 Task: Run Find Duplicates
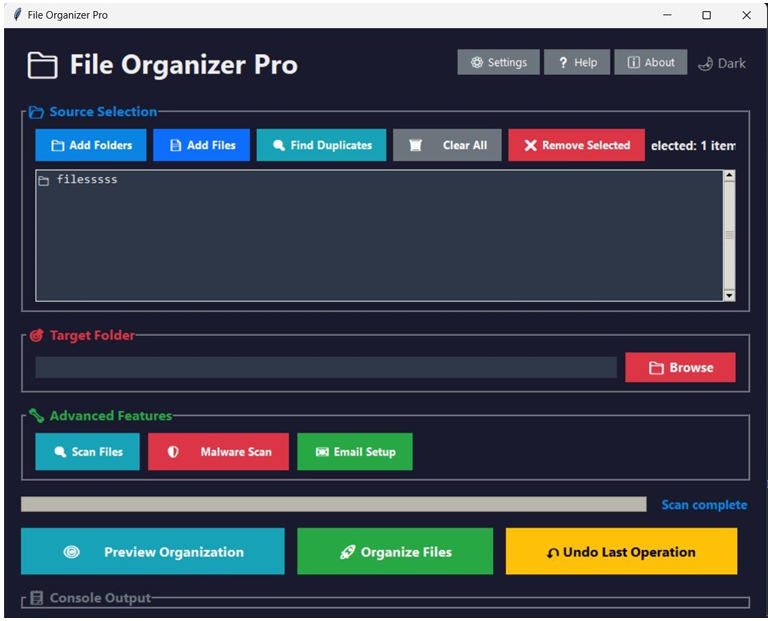point(321,145)
